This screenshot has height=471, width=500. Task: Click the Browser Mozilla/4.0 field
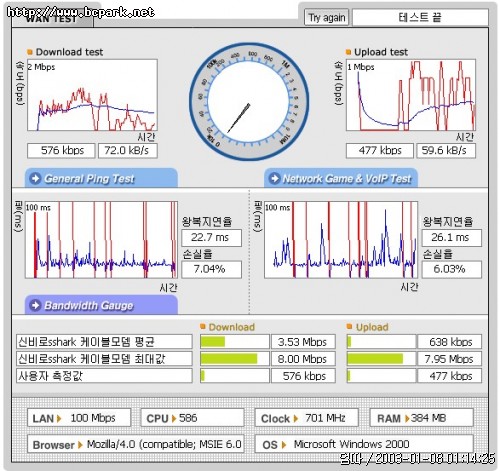click(x=136, y=444)
